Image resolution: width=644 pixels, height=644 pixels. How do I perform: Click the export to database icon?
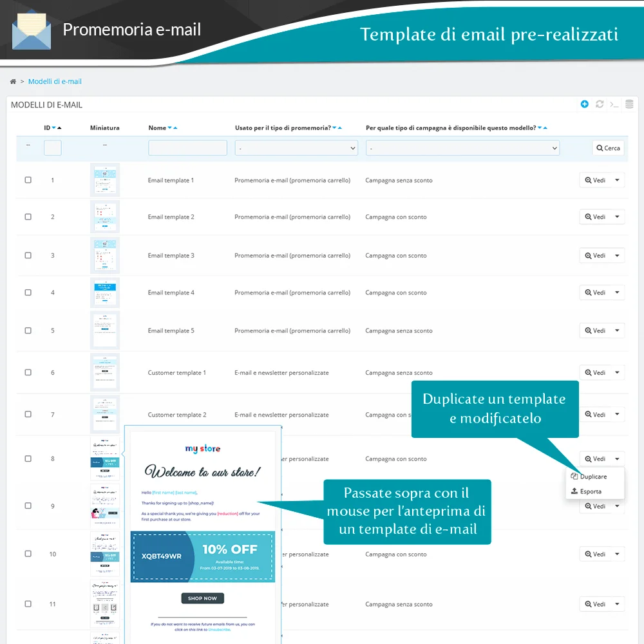pos(630,104)
